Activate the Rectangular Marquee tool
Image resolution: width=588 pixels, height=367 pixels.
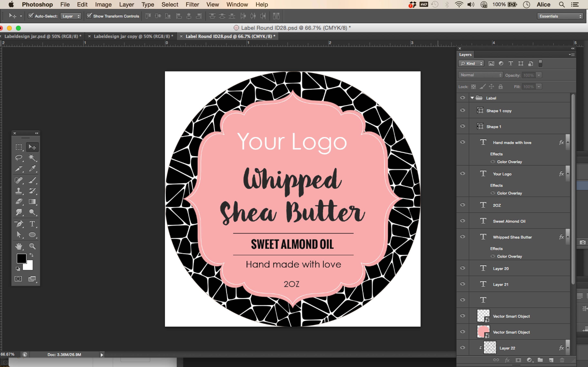point(19,147)
